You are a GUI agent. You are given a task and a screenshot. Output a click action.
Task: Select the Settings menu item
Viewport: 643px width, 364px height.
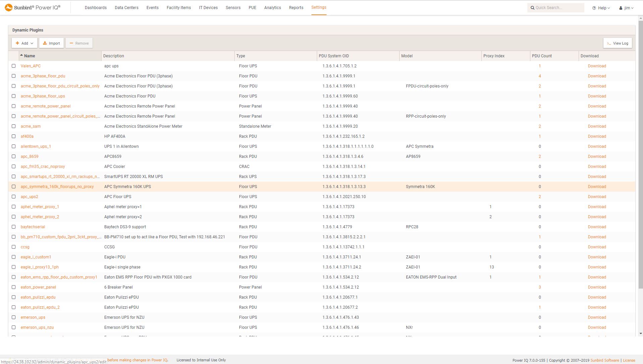318,7
